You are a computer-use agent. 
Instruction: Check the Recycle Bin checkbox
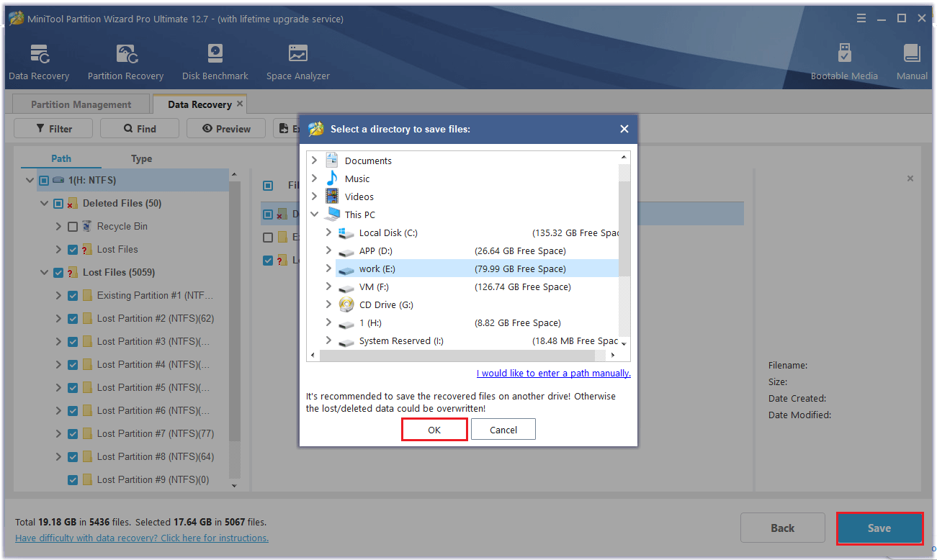coord(72,226)
